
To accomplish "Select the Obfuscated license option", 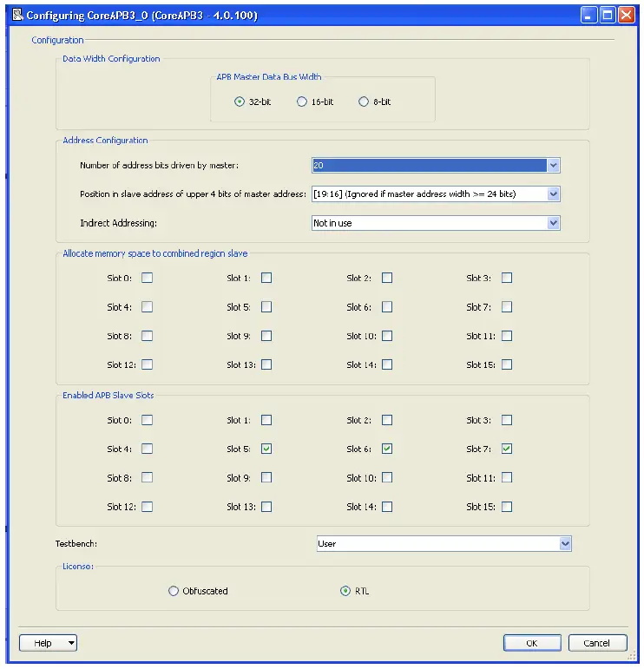I will click(x=174, y=591).
